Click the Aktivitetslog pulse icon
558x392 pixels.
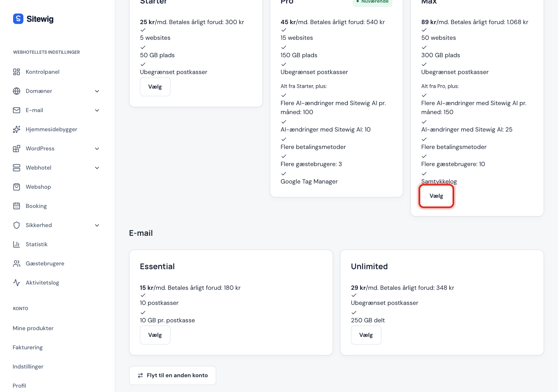pos(17,283)
